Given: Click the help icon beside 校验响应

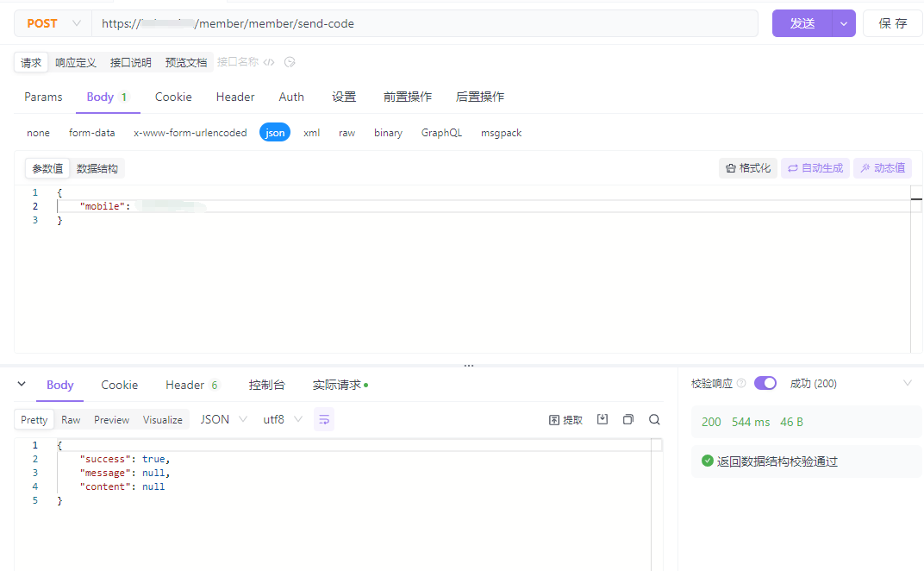Looking at the screenshot, I should click(x=741, y=384).
